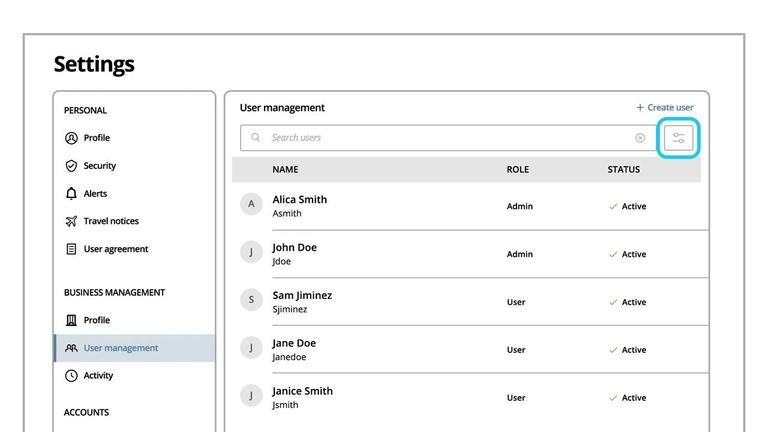Screen dimensions: 768x432
Task: Click the User role for Jane Doe
Action: pos(516,350)
